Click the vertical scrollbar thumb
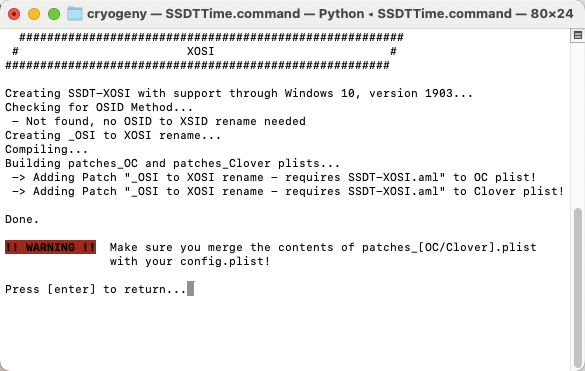This screenshot has height=371, width=585. pos(578,288)
